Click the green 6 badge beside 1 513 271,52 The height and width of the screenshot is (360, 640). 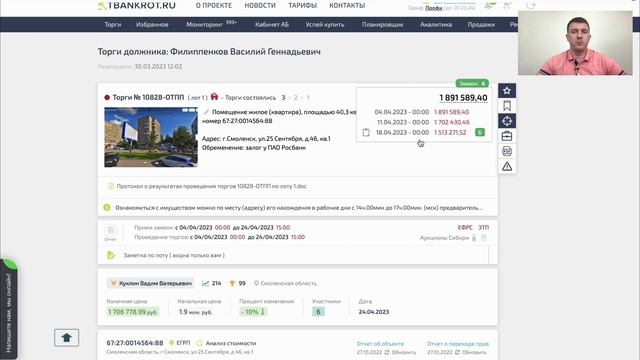(480, 132)
